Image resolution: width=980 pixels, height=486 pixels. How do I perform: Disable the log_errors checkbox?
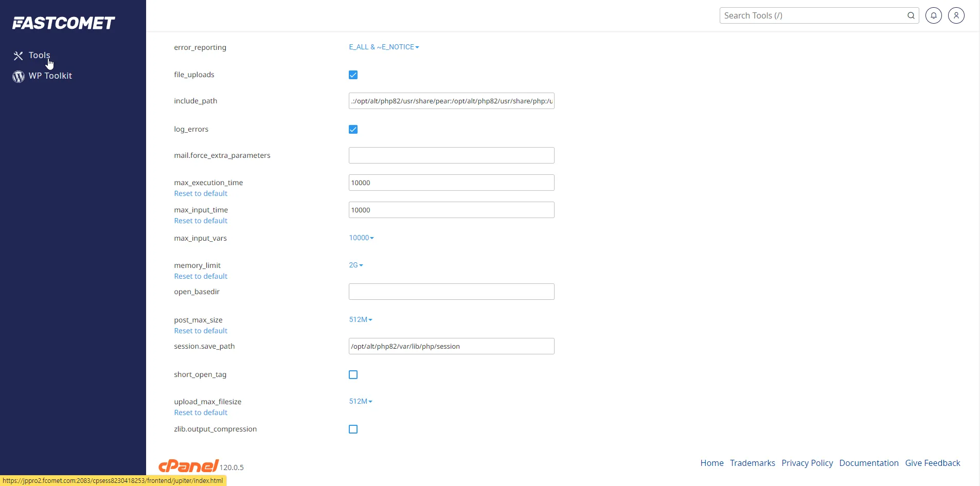(x=353, y=130)
